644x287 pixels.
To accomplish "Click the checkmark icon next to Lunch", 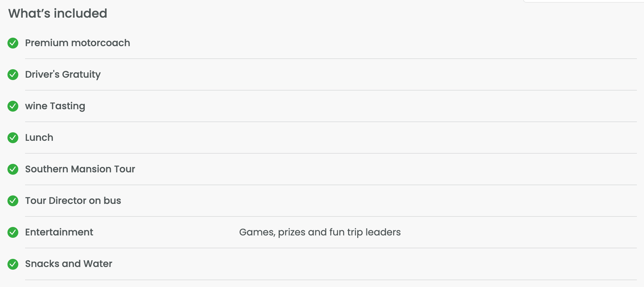I will click(13, 138).
